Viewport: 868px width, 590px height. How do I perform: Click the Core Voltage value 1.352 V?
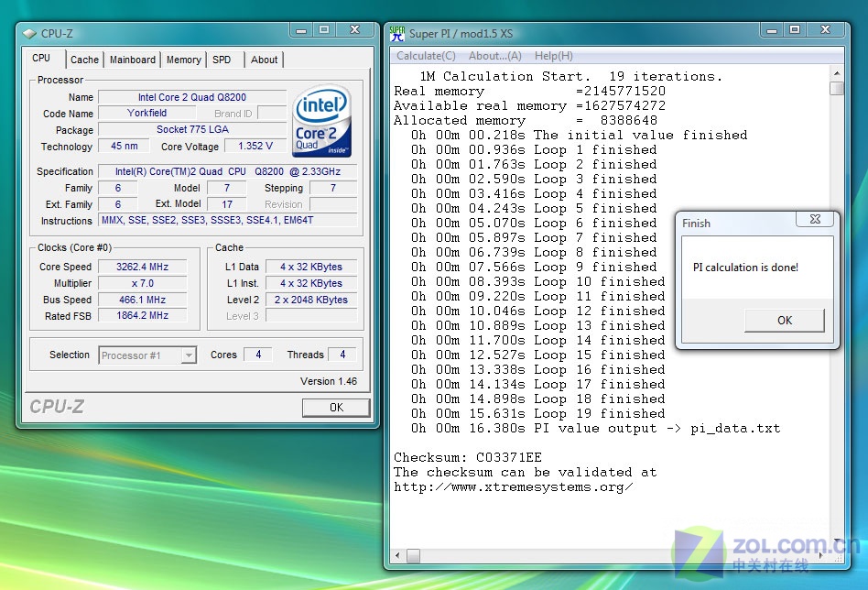point(255,147)
